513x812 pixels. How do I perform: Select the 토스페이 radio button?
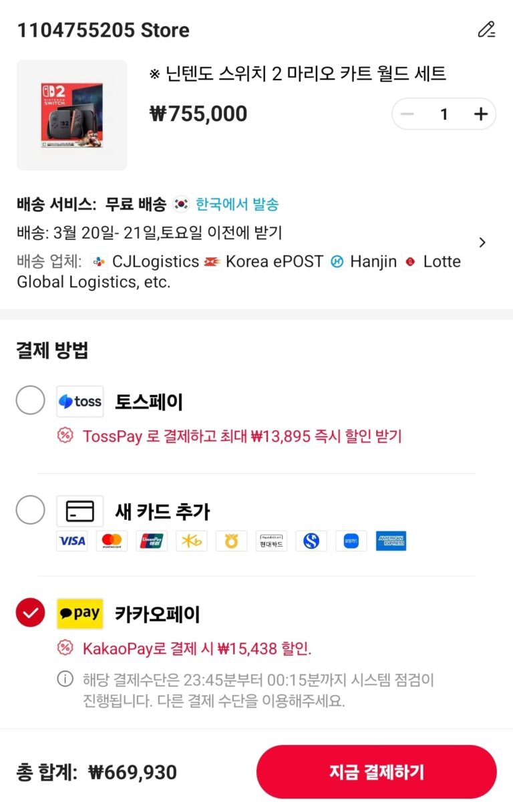[x=30, y=401]
